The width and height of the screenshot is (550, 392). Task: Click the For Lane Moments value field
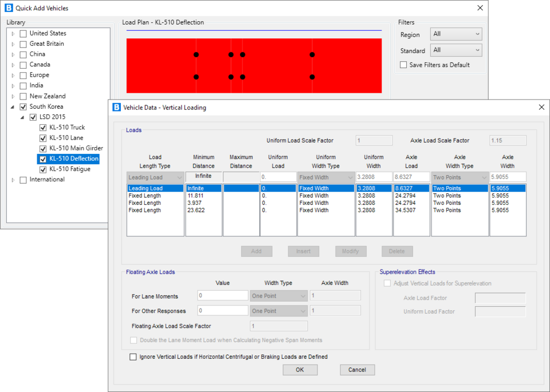tap(222, 296)
